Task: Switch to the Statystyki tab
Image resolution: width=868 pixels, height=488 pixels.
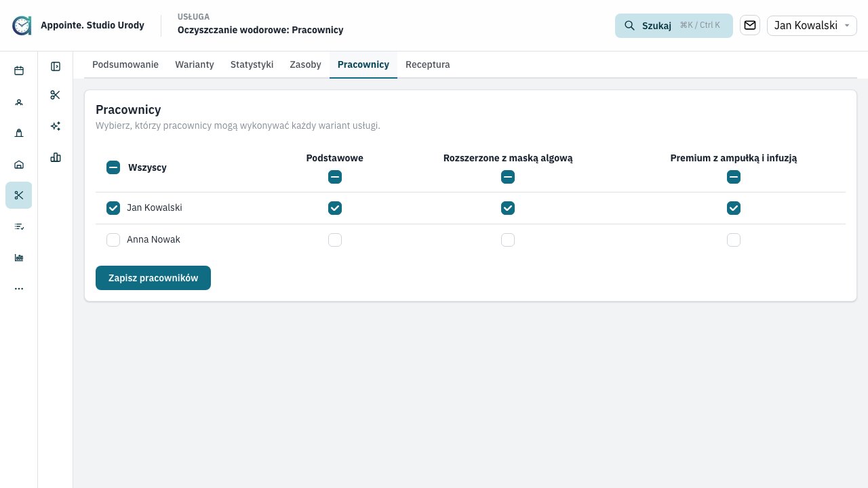Action: [x=252, y=64]
